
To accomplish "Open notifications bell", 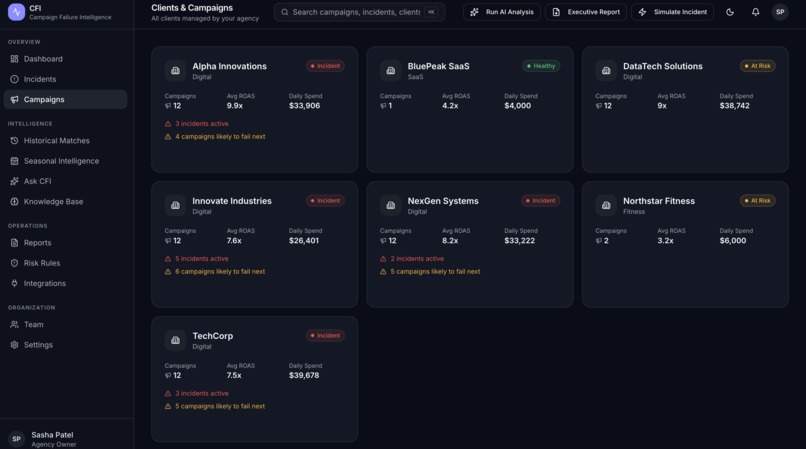I will click(755, 12).
